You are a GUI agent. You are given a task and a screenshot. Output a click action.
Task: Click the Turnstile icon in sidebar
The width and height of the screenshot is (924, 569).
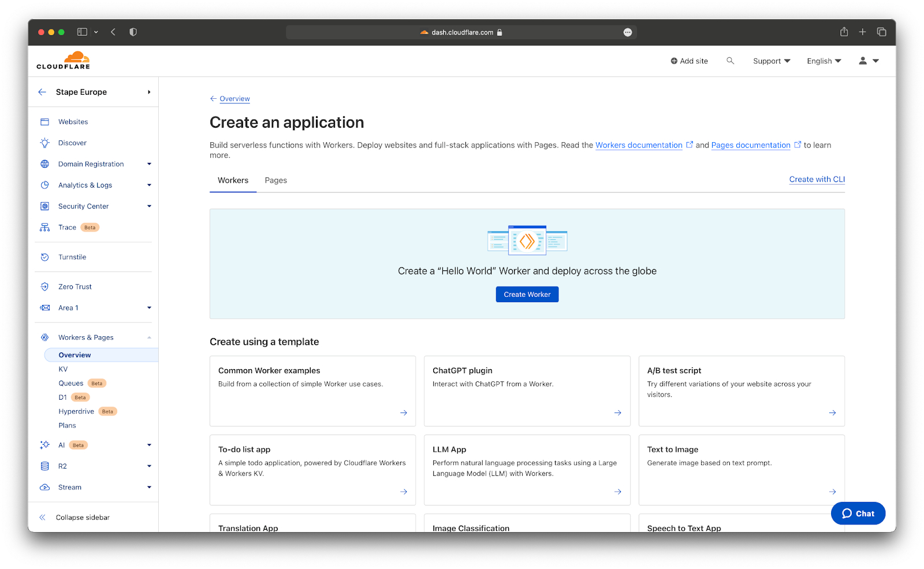point(44,257)
